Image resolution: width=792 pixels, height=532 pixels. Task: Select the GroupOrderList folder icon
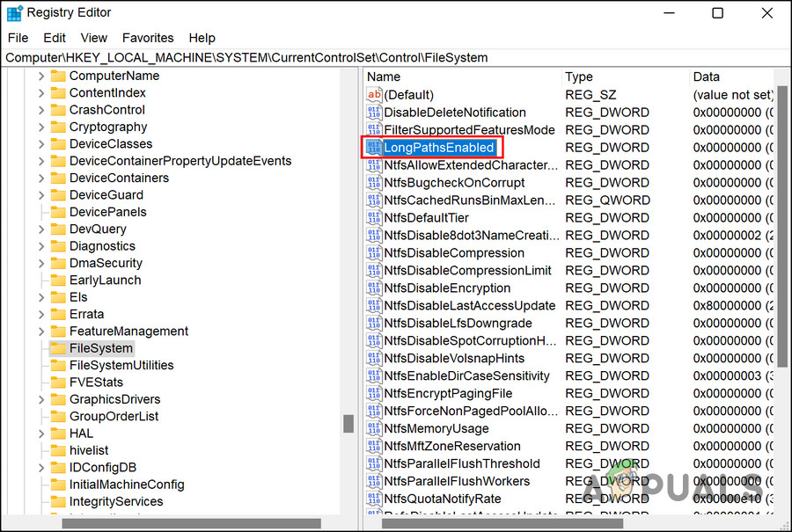[58, 417]
